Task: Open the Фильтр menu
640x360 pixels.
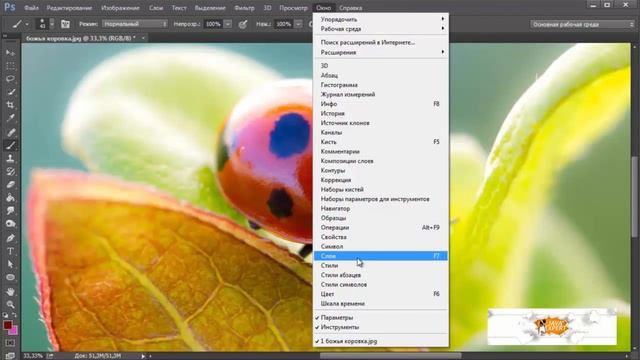Action: tap(244, 8)
